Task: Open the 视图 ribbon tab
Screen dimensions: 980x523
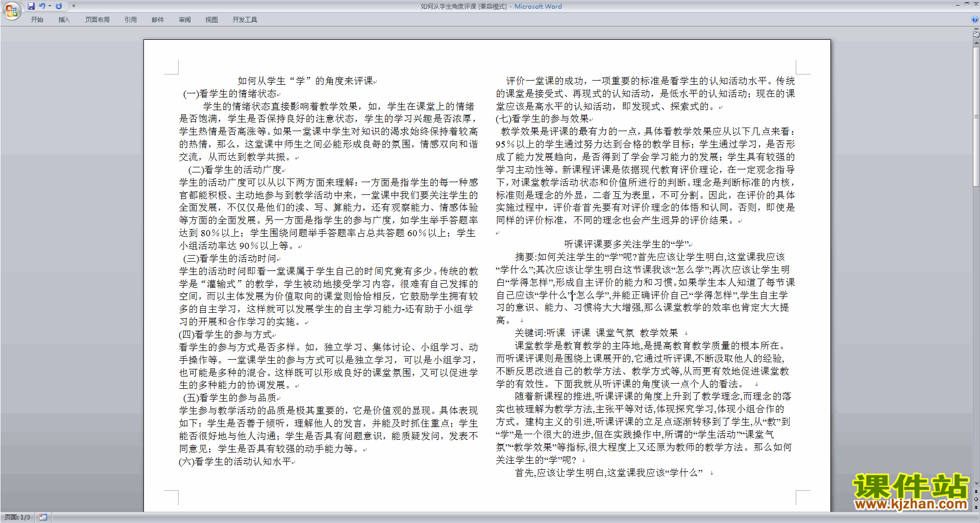Action: (x=212, y=20)
